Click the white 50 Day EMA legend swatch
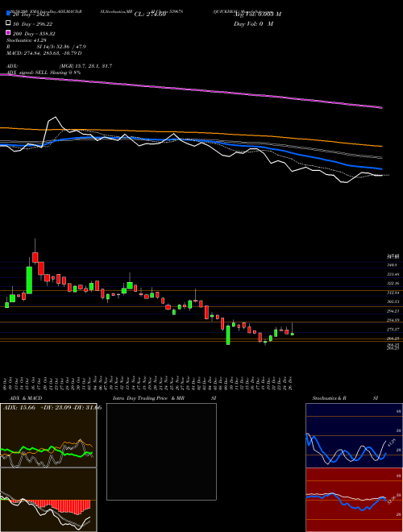 point(9,23)
